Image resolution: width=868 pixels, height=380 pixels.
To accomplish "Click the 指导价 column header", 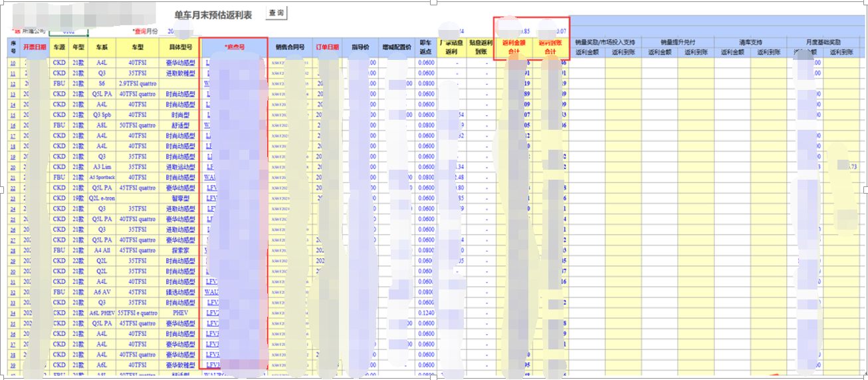I will coord(360,47).
